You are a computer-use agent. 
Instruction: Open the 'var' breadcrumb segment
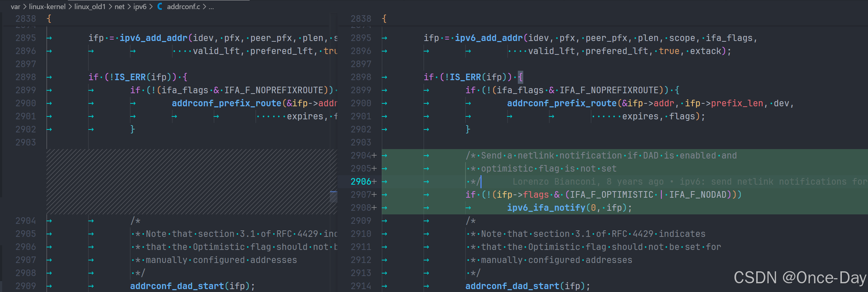click(x=16, y=7)
